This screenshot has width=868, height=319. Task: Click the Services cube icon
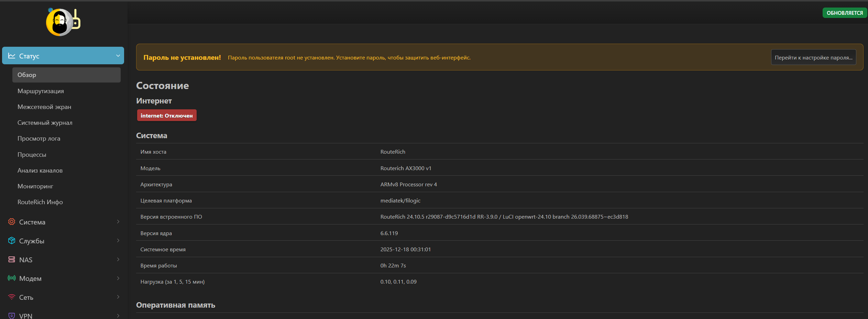click(x=12, y=241)
